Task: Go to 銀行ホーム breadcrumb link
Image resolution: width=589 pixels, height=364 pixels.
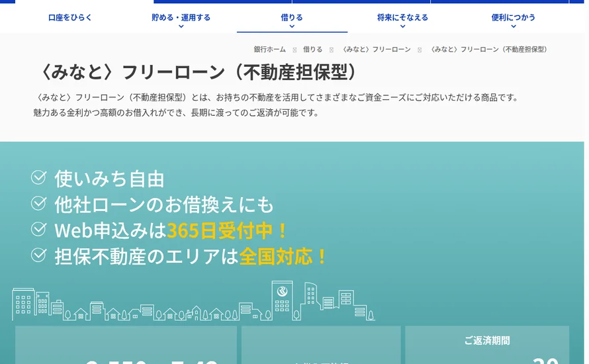Action: 269,49
